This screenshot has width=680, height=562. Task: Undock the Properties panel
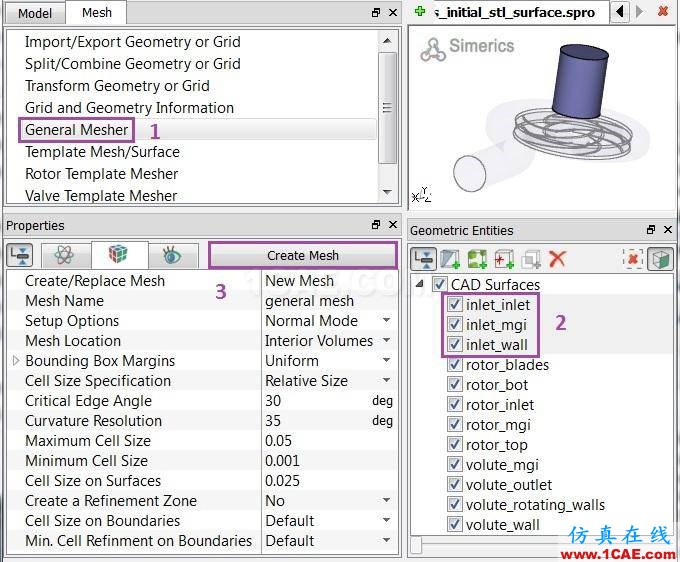(376, 224)
